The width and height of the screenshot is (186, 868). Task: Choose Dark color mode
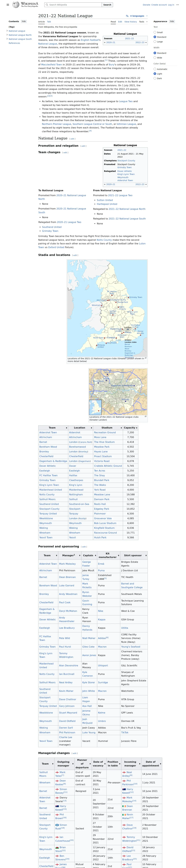click(x=155, y=78)
